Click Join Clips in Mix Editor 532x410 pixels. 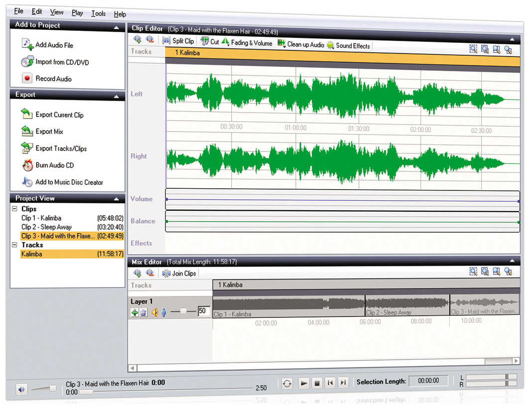pos(179,273)
